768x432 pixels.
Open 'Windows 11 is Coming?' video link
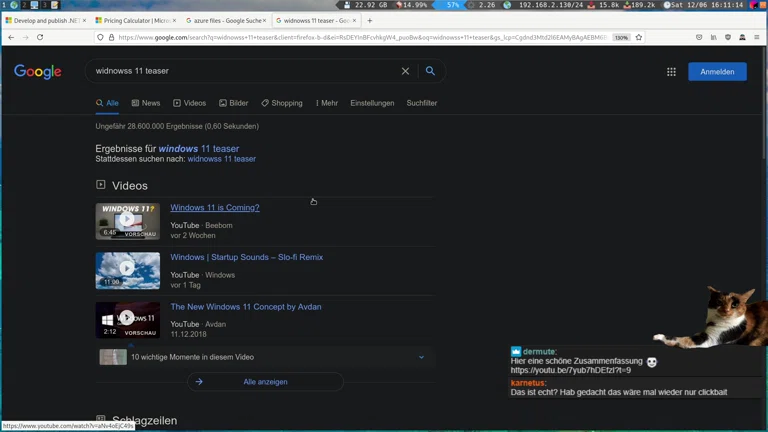click(x=215, y=207)
